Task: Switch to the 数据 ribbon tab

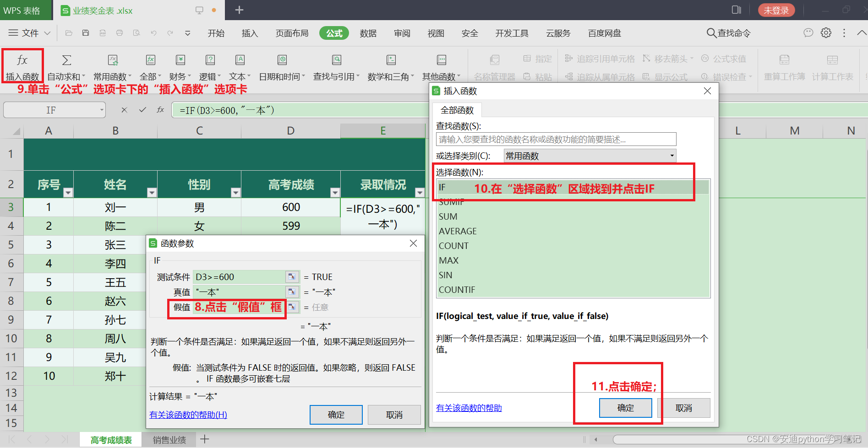Action: click(x=368, y=33)
